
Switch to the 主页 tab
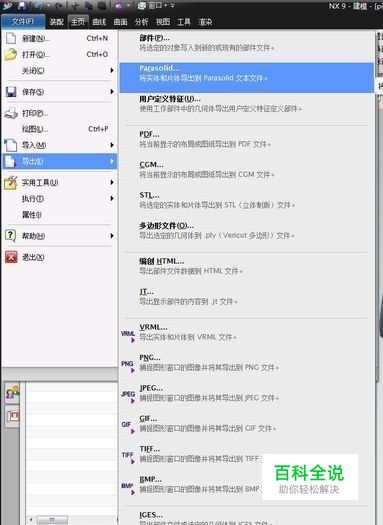tap(78, 22)
